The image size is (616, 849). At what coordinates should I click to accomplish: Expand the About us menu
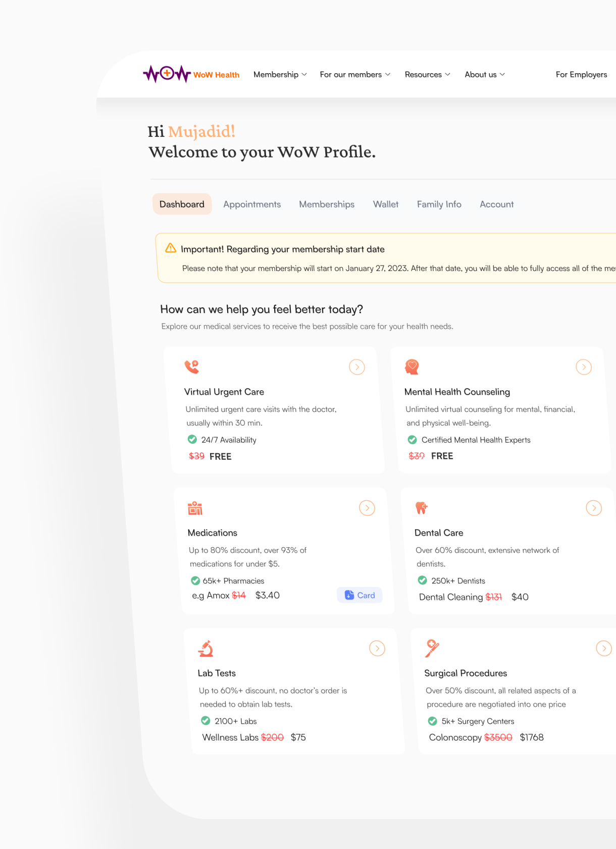click(485, 74)
